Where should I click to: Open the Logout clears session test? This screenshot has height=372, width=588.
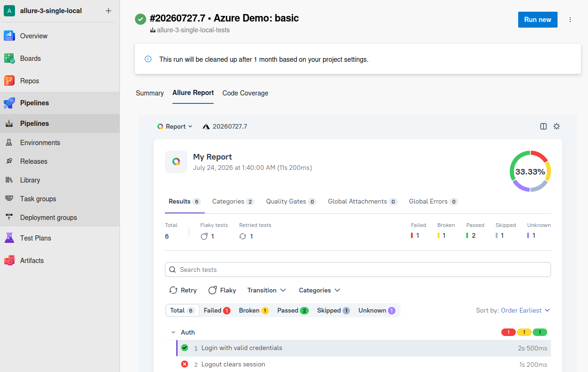coord(364,365)
